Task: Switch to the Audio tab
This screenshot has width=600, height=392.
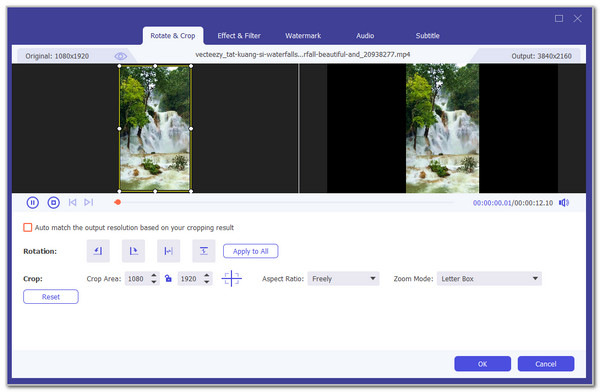Action: point(365,36)
